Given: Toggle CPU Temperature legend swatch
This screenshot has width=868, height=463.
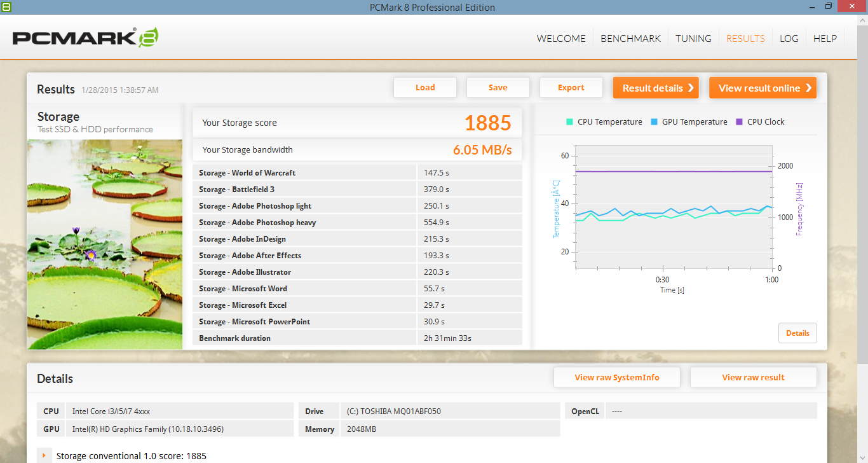Looking at the screenshot, I should click(x=570, y=121).
